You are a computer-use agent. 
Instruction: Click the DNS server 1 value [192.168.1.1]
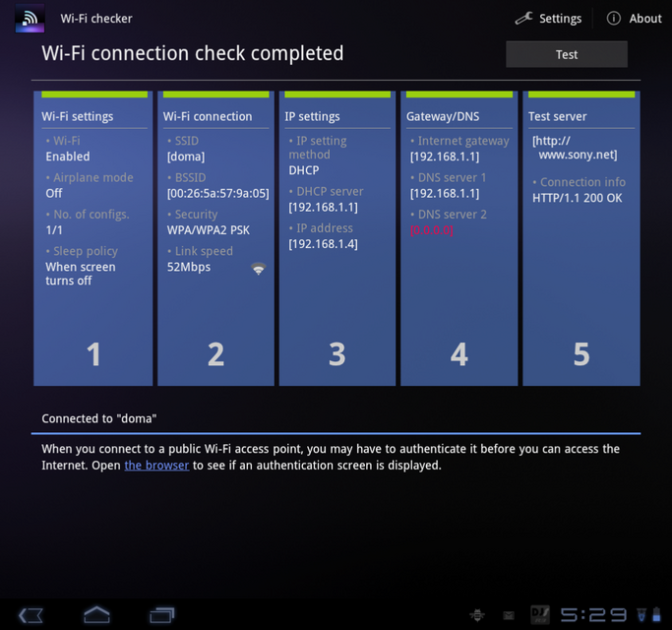coord(445,193)
